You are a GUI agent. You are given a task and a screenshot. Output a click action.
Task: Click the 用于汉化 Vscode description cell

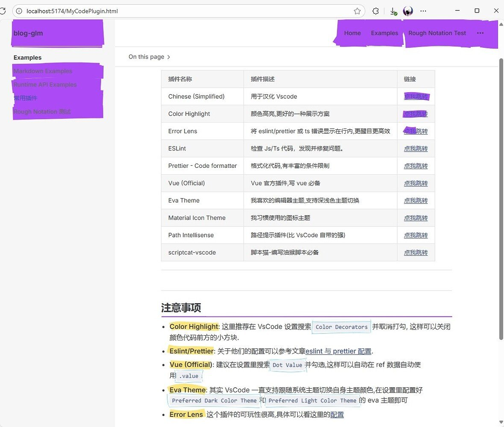click(320, 97)
